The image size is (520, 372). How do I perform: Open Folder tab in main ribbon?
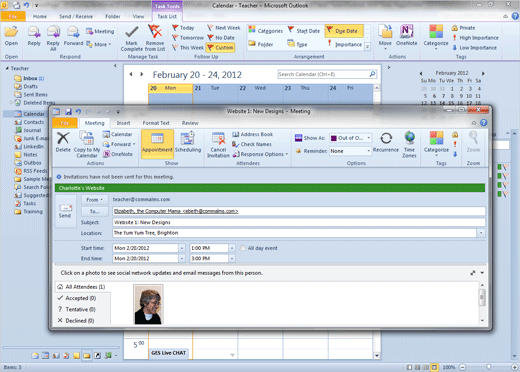point(113,16)
